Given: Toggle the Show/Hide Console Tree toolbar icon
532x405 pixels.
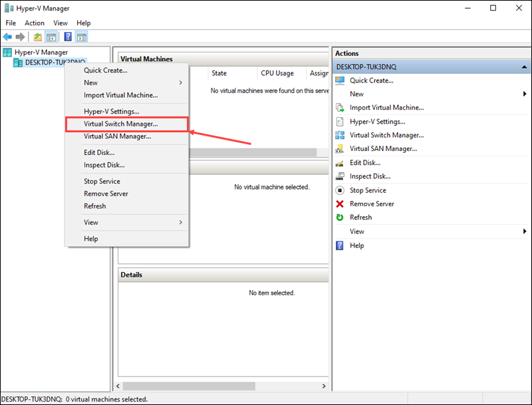Looking at the screenshot, I should coord(51,37).
